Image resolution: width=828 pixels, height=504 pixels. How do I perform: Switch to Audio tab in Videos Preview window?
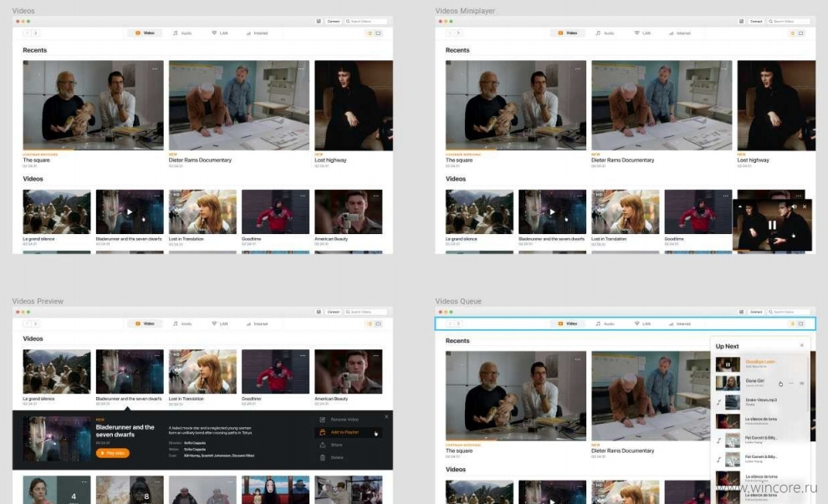[x=182, y=324]
